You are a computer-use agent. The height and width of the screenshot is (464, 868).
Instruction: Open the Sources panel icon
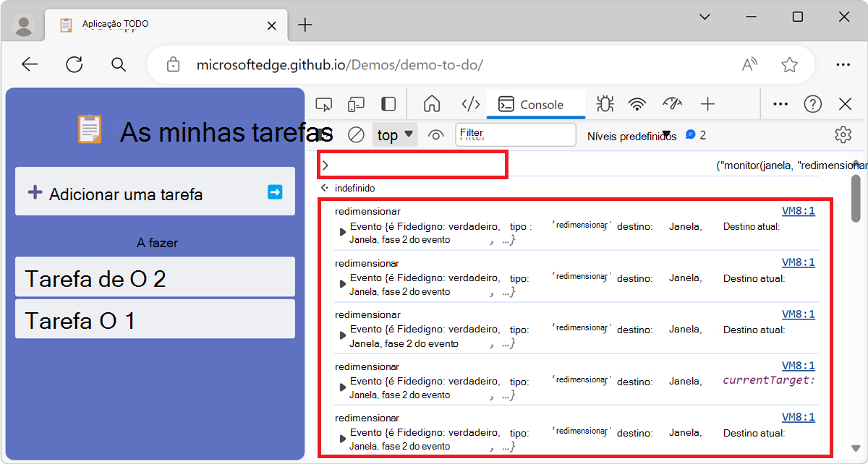pyautogui.click(x=470, y=103)
